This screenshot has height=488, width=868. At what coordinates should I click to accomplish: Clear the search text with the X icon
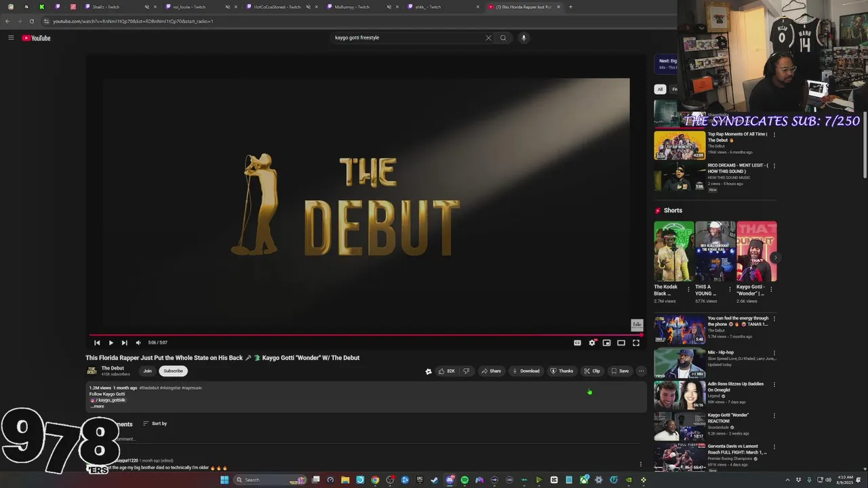point(488,38)
